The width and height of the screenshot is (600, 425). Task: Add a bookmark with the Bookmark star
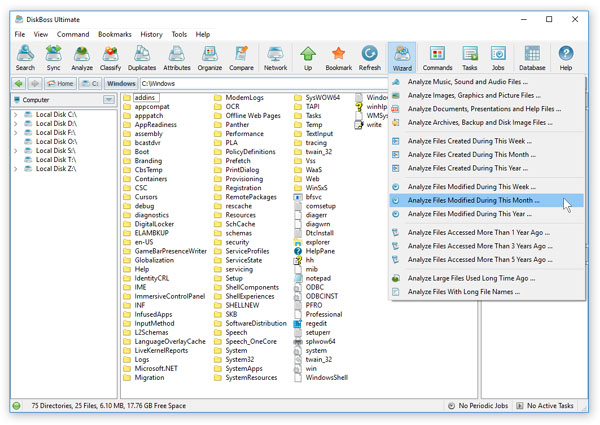pyautogui.click(x=339, y=58)
